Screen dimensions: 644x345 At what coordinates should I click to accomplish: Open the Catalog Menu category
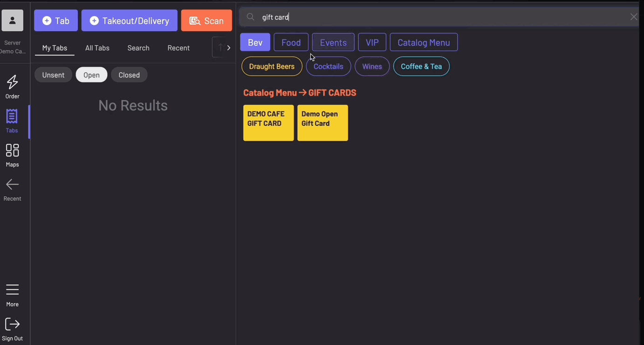coord(423,42)
